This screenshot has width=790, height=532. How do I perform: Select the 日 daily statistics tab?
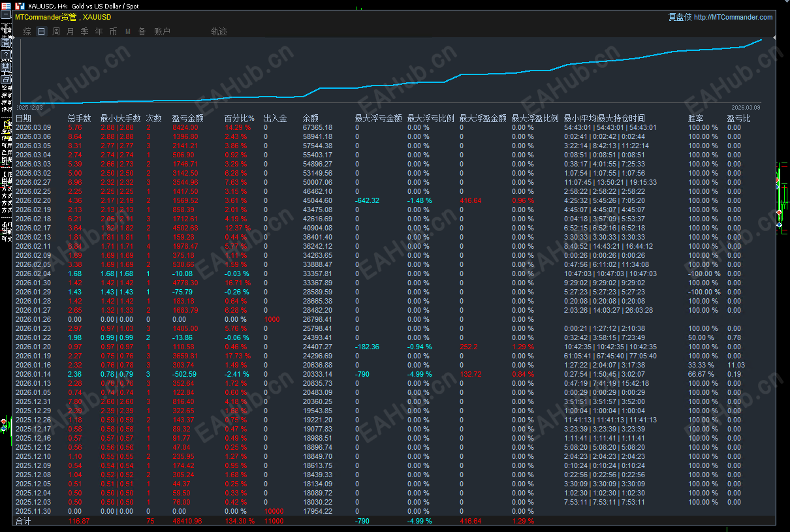[42, 31]
